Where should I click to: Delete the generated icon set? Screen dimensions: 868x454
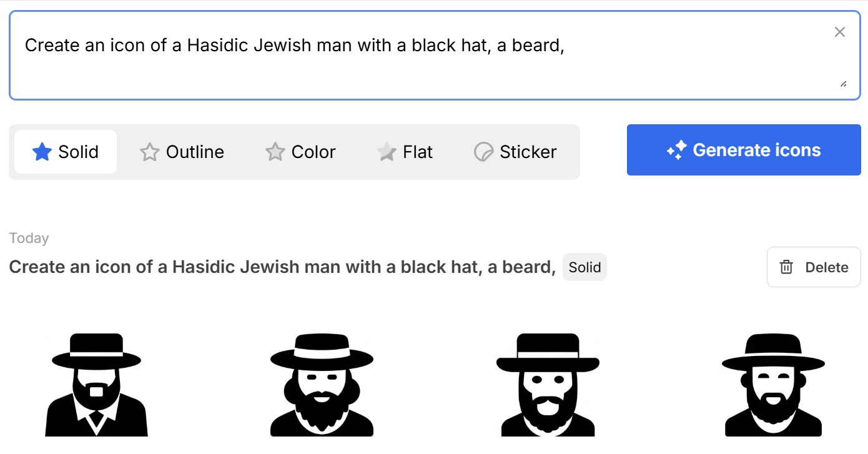[x=814, y=267]
